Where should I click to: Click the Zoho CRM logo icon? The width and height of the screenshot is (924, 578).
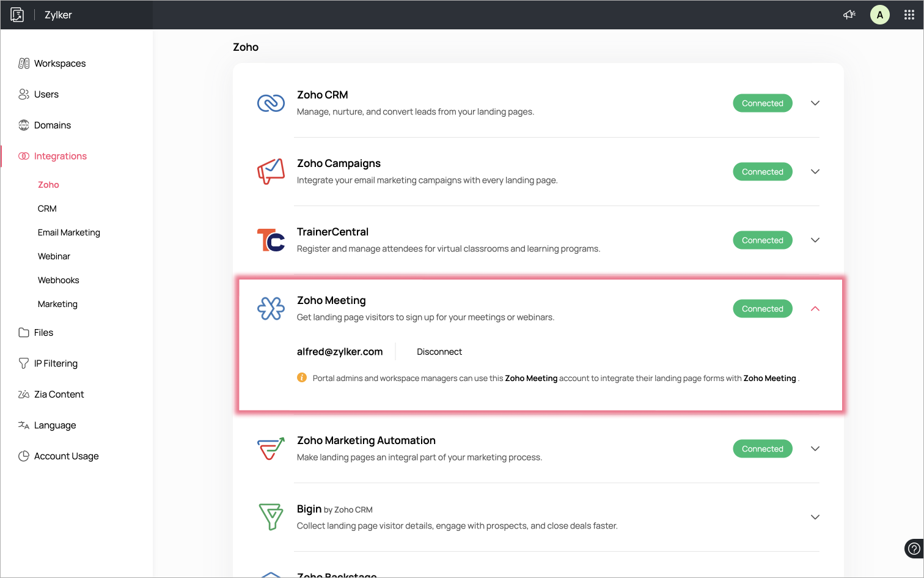pyautogui.click(x=271, y=103)
